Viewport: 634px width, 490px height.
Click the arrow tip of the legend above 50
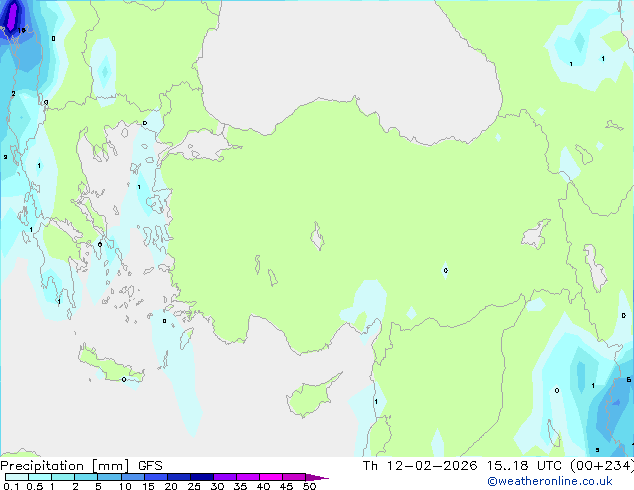pyautogui.click(x=317, y=477)
